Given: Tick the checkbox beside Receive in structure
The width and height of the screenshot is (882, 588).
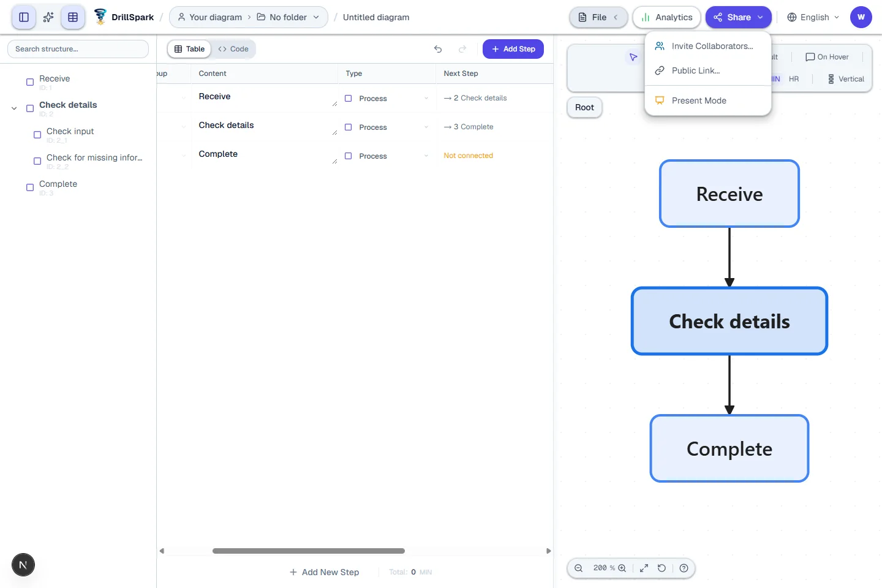Looking at the screenshot, I should 30,82.
